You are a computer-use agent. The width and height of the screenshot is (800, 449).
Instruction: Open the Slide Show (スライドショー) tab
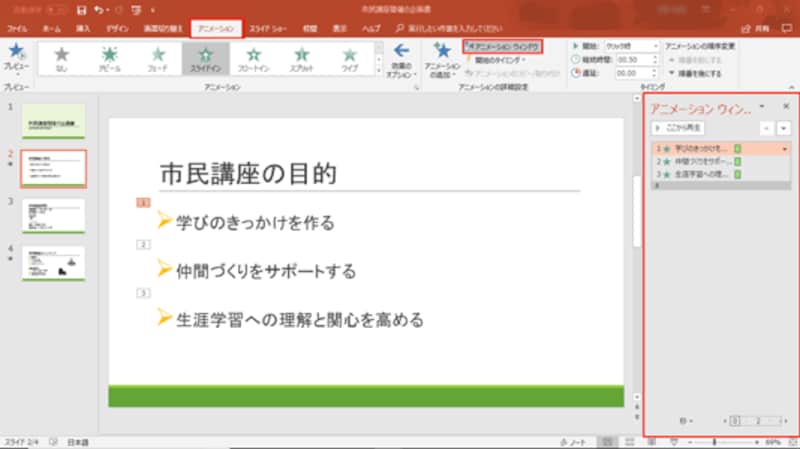268,29
